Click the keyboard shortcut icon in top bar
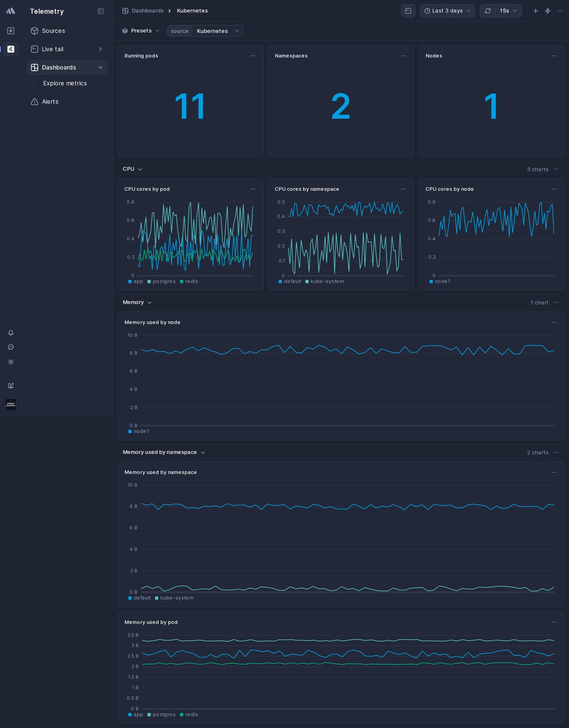Screen dimensions: 569x728 [408, 11]
